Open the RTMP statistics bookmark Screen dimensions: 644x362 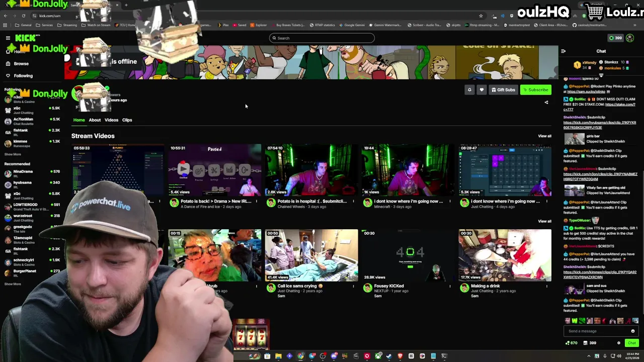[323, 25]
